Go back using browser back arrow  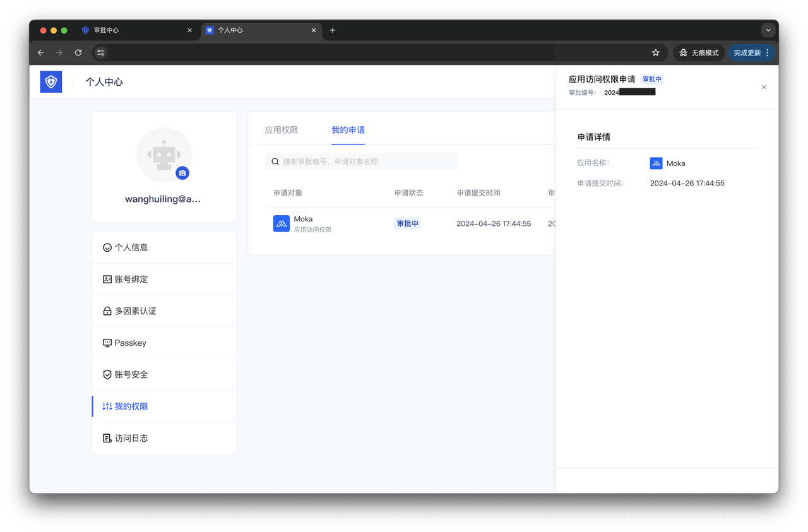click(41, 53)
